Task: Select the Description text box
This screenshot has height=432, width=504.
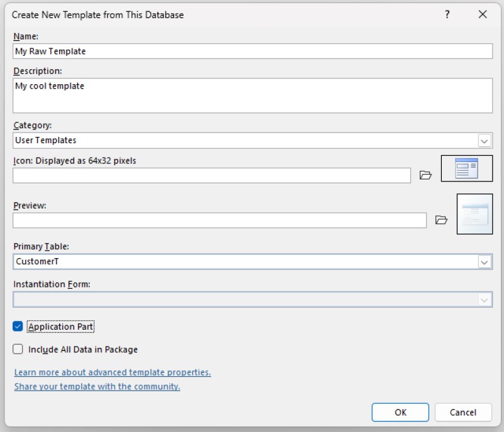Action: point(189,94)
